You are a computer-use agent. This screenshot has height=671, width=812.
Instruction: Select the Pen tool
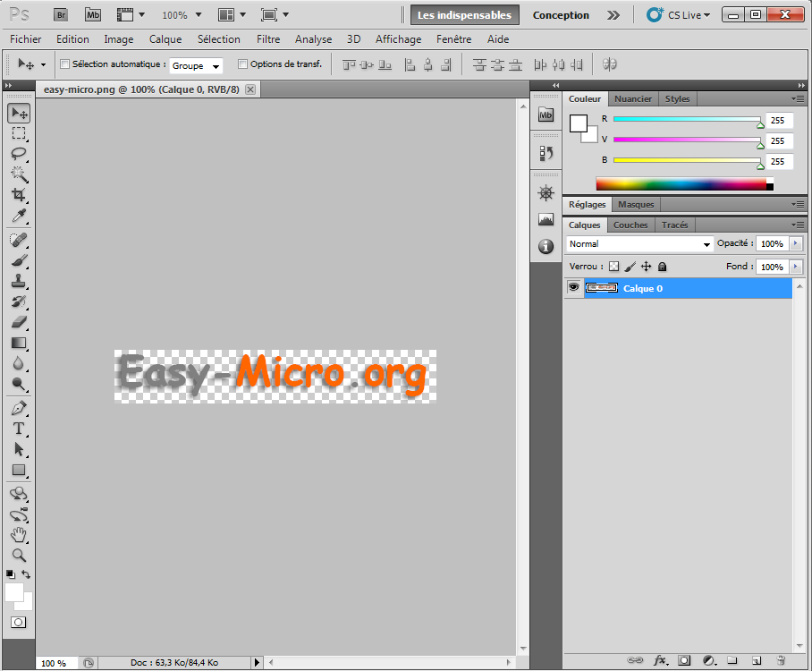(19, 408)
